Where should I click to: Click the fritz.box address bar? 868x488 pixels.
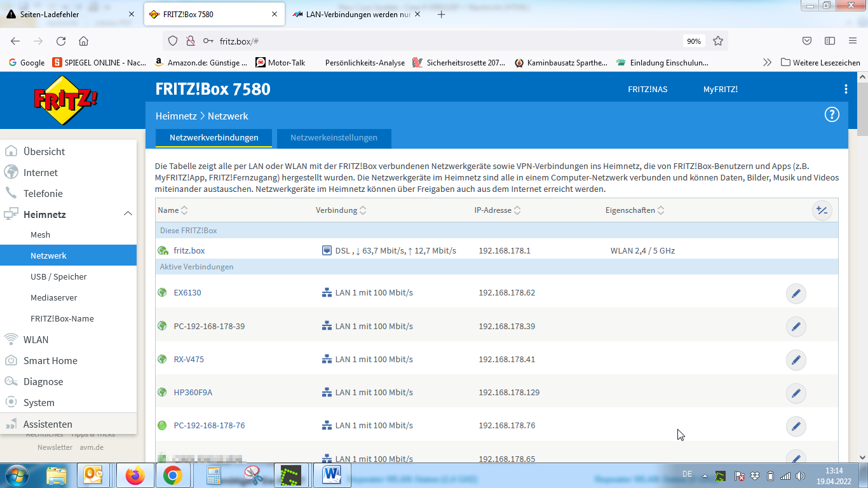445,41
